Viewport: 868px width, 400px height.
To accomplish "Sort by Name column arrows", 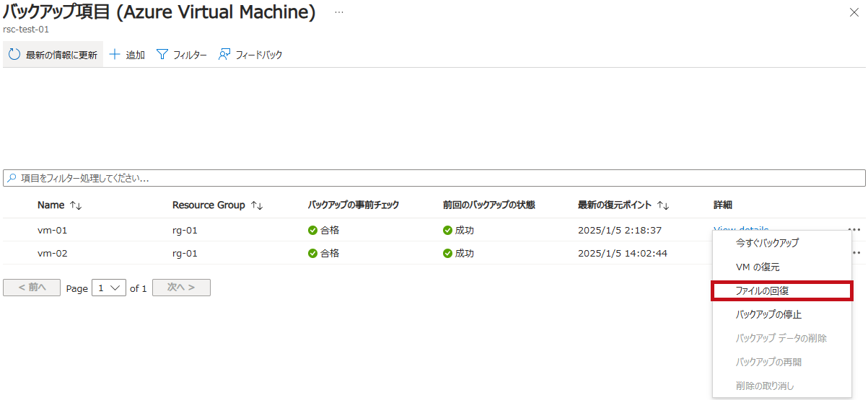I will click(76, 205).
